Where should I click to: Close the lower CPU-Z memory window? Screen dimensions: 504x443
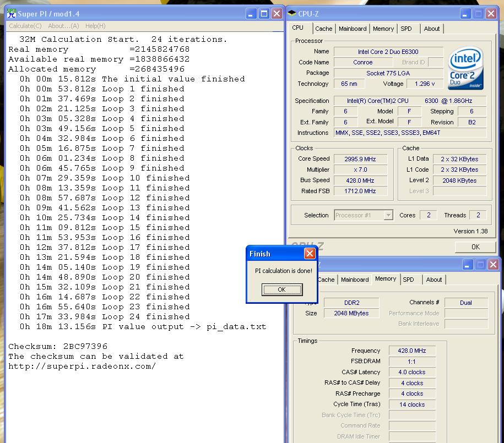493,264
